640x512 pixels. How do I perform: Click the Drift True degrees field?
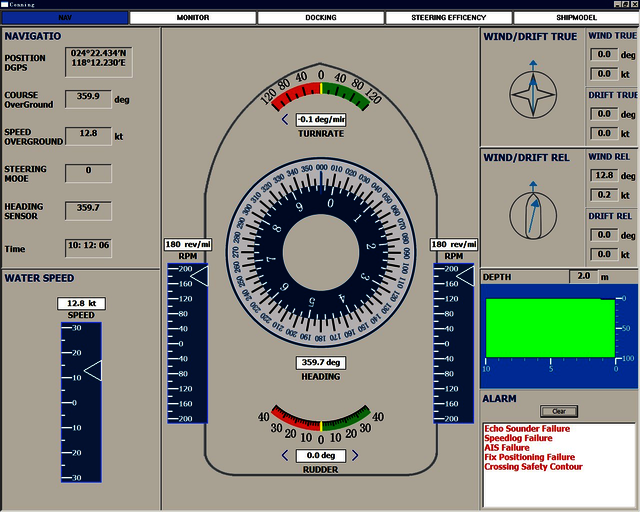[604, 114]
